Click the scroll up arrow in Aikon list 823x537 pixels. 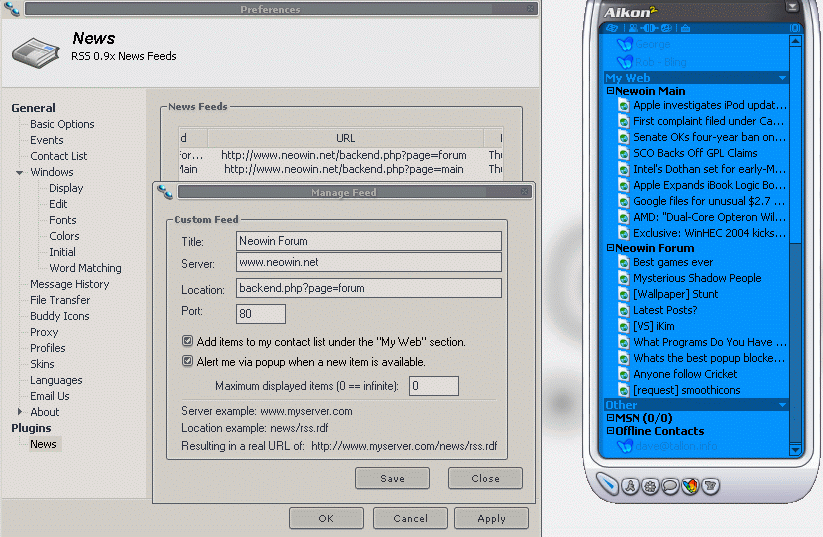(796, 41)
